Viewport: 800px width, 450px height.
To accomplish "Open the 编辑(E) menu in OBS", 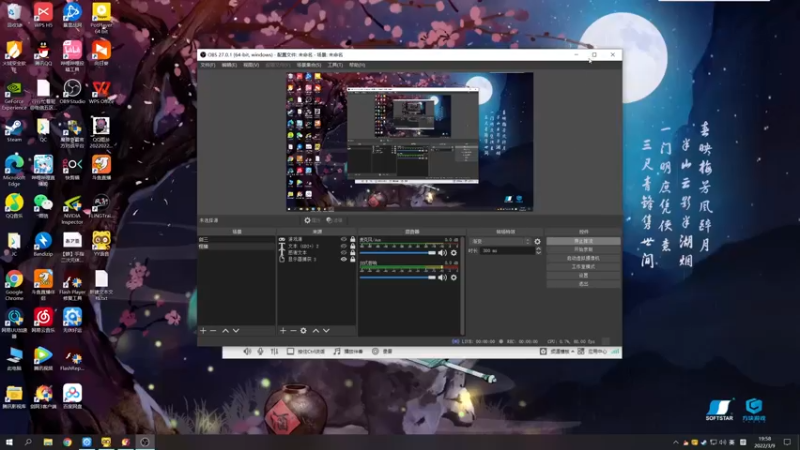I will 229,65.
